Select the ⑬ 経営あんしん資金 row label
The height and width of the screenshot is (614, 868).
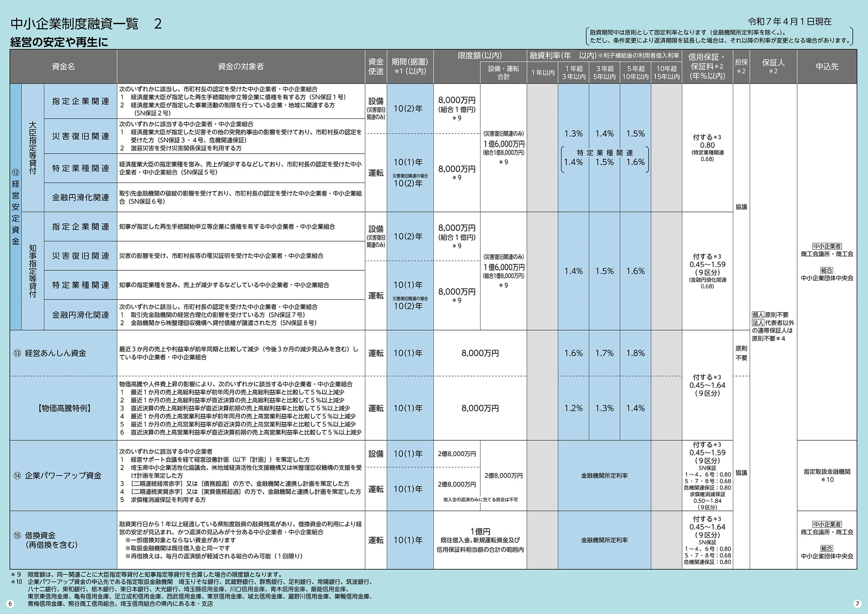pyautogui.click(x=50, y=353)
